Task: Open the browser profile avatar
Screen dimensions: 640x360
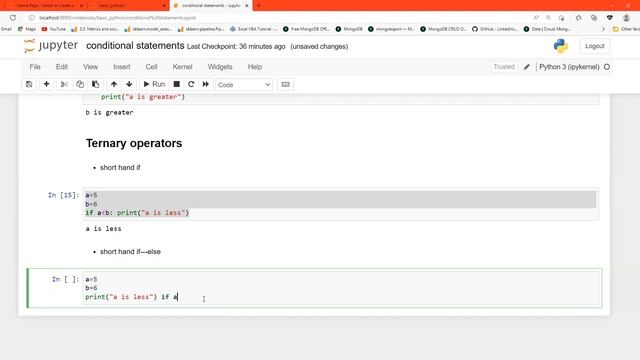Action: (x=626, y=18)
